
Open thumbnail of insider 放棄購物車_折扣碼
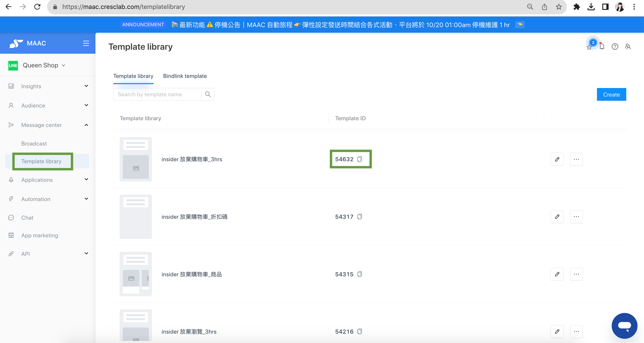pyautogui.click(x=136, y=217)
